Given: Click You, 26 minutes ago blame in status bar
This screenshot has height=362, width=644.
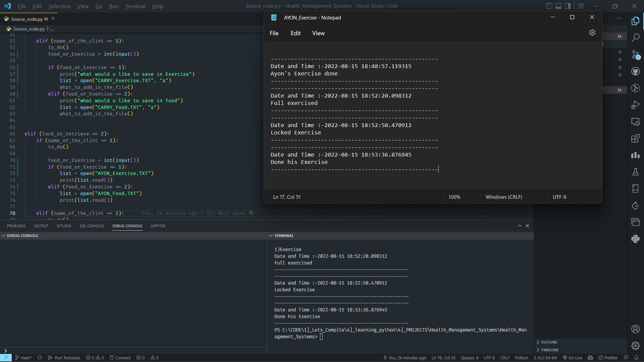Looking at the screenshot, I should [x=405, y=358].
